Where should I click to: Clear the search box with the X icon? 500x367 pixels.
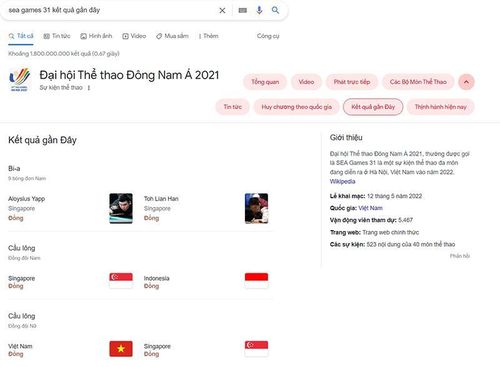tap(222, 10)
